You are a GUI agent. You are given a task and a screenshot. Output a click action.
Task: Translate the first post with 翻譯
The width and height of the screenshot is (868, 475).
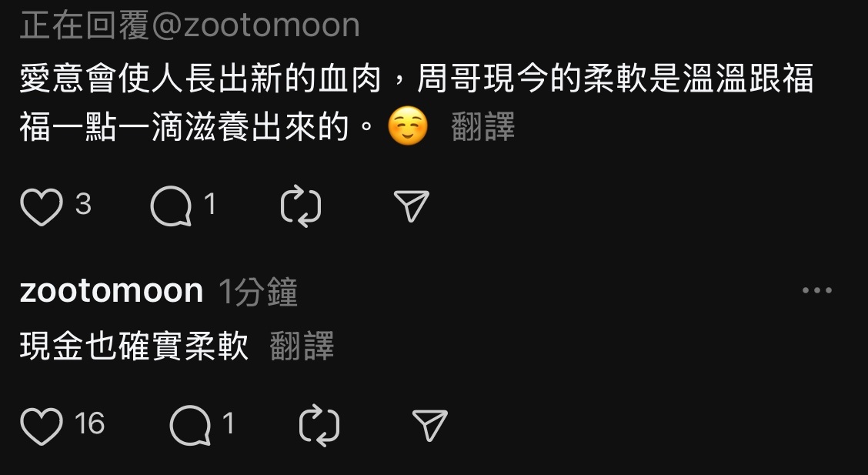click(x=482, y=127)
